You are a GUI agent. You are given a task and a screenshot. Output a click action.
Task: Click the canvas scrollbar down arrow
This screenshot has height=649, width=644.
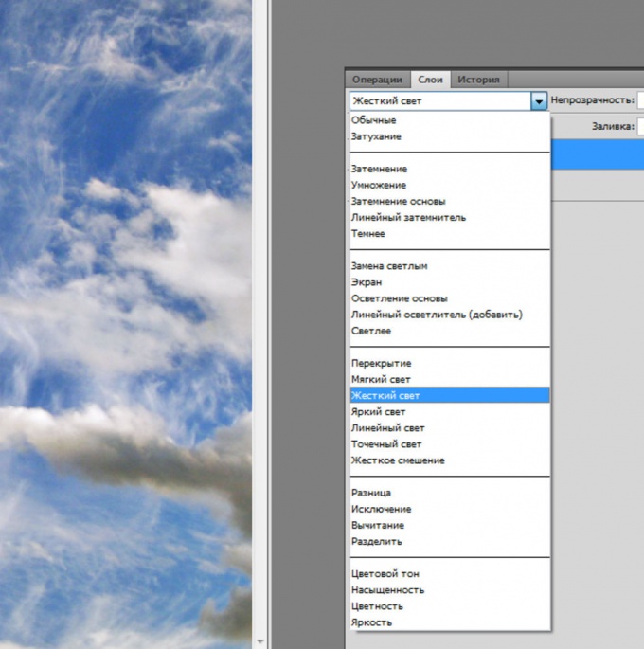pos(260,641)
